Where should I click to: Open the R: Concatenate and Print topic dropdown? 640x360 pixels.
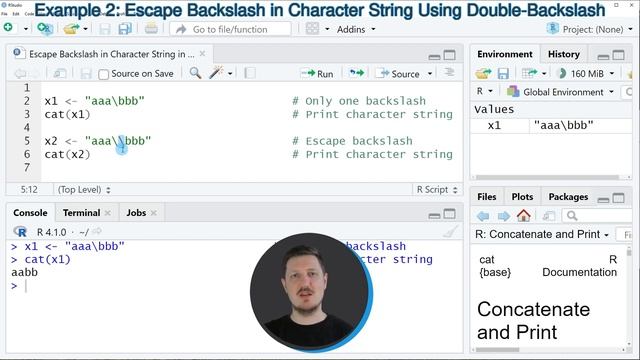pyautogui.click(x=542, y=234)
